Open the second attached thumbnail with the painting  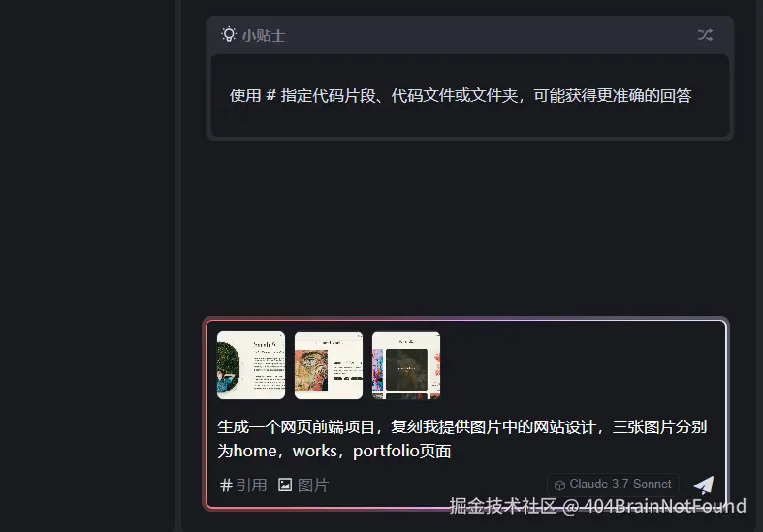pyautogui.click(x=329, y=365)
